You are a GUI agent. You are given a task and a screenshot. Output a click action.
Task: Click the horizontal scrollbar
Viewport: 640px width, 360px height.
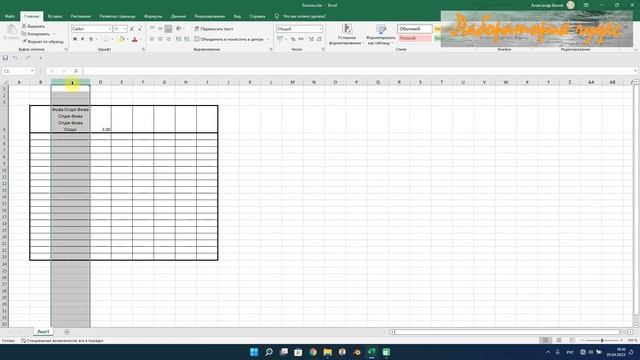pos(506,332)
